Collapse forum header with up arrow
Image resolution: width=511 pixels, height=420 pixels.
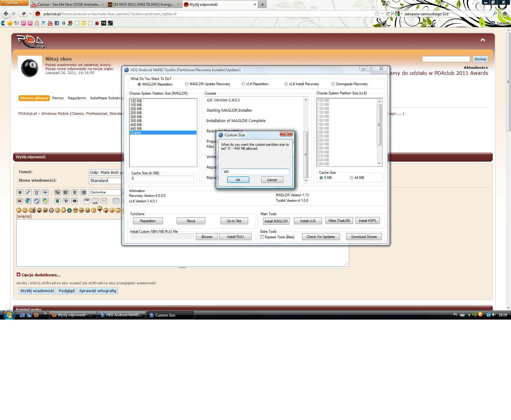(483, 40)
